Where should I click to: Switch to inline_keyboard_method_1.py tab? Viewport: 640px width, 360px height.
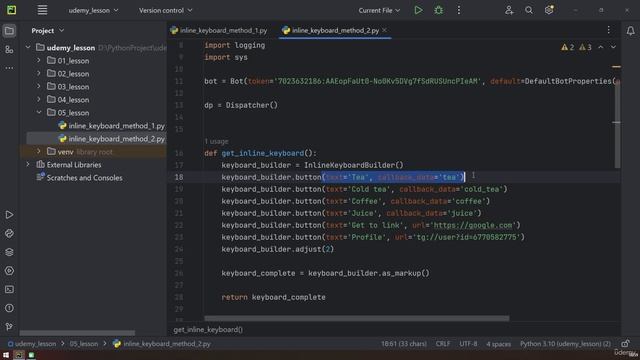(x=219, y=30)
